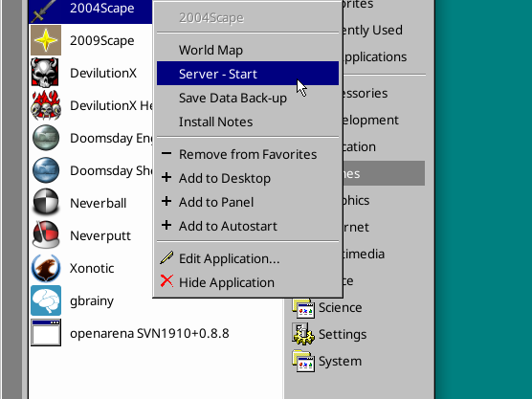The width and height of the screenshot is (532, 399).
Task: Click the DevilutionX skull icon
Action: pos(45,73)
